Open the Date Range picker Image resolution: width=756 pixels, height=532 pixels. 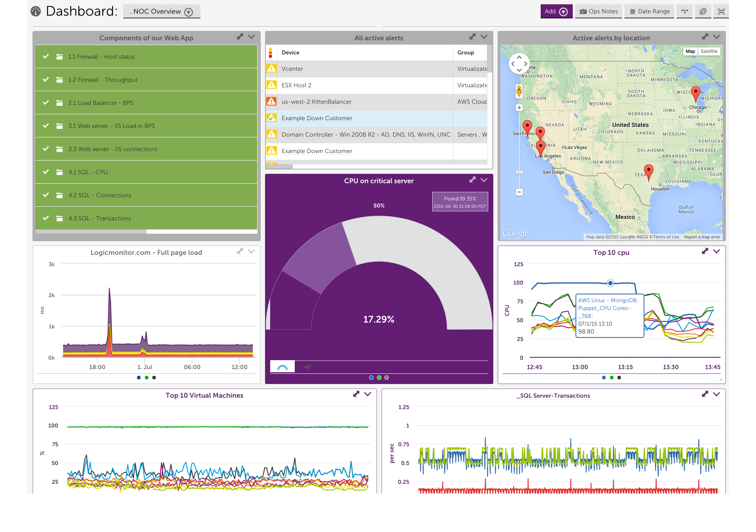649,11
